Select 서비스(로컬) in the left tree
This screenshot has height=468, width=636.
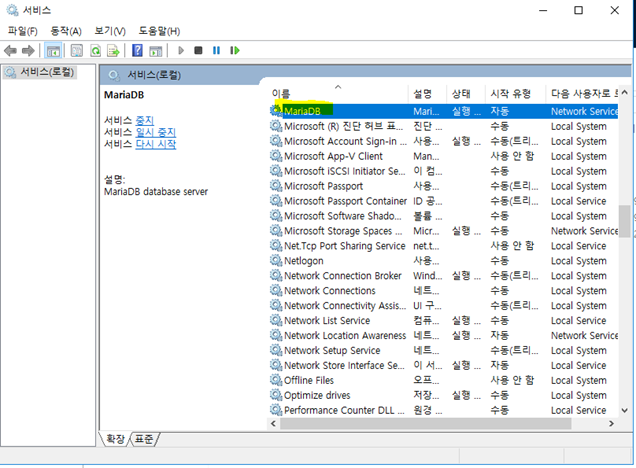[x=40, y=72]
